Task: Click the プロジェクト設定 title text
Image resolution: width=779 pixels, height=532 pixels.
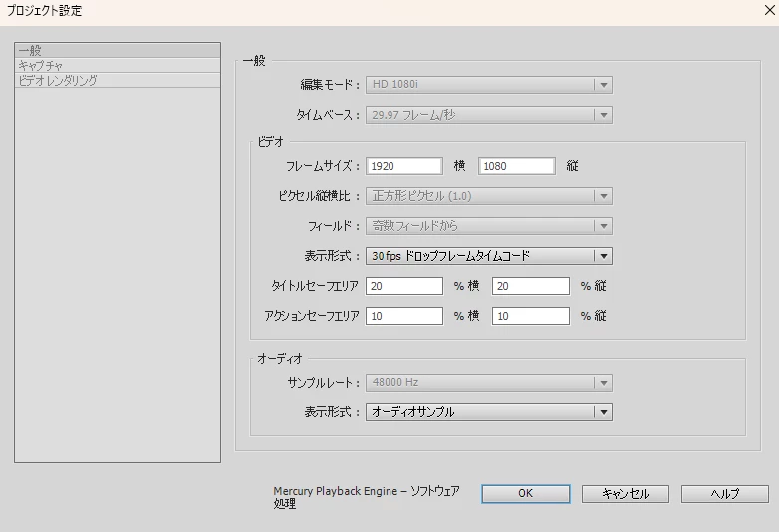Action: tap(44, 10)
